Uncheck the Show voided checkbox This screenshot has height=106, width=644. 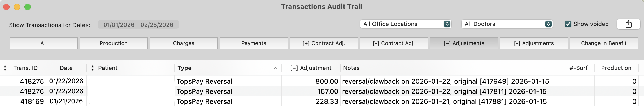(568, 24)
